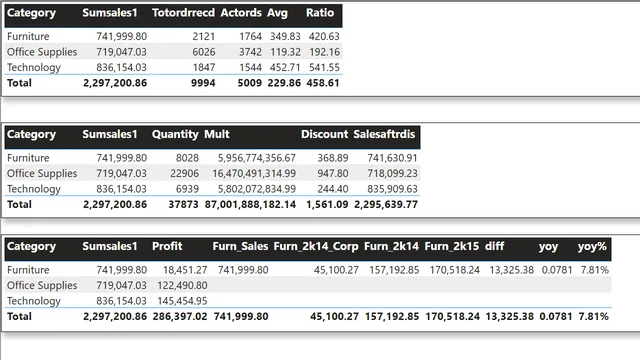Click the Actords total 5009
The width and height of the screenshot is (640, 360).
click(x=249, y=83)
